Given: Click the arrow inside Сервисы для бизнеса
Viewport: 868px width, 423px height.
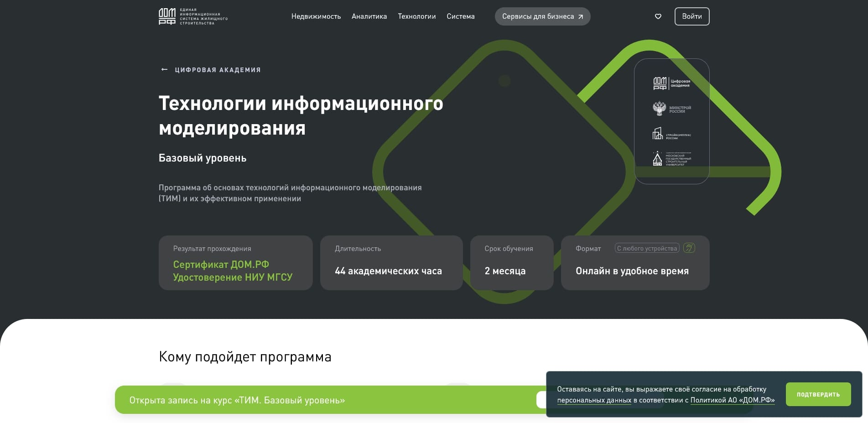Looking at the screenshot, I should pyautogui.click(x=580, y=16).
